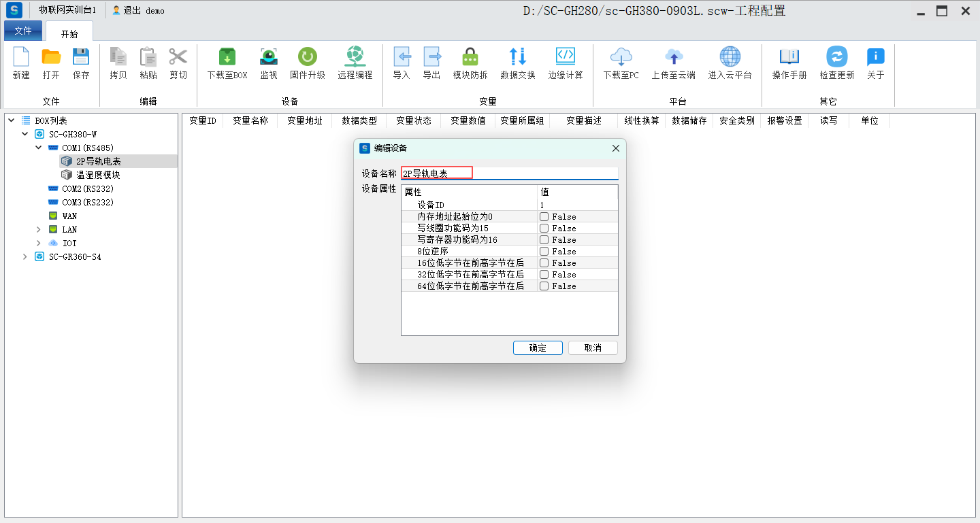Screen dimensions: 980x523
Task: Click 上传至云端 upload to cloud
Action: (673, 58)
